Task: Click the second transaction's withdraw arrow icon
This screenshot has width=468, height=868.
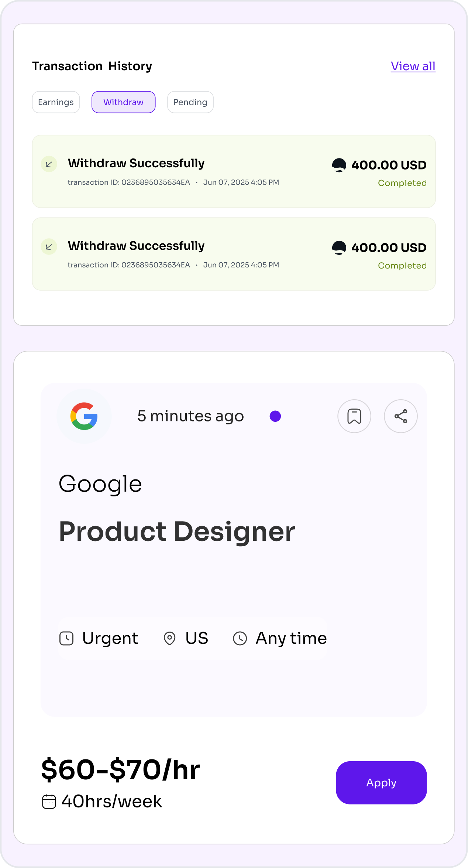Action: tap(49, 247)
